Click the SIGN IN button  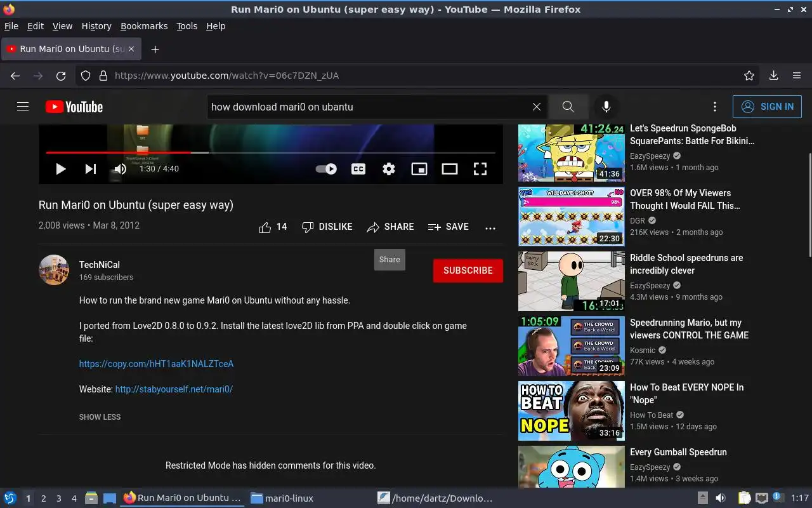pyautogui.click(x=767, y=107)
